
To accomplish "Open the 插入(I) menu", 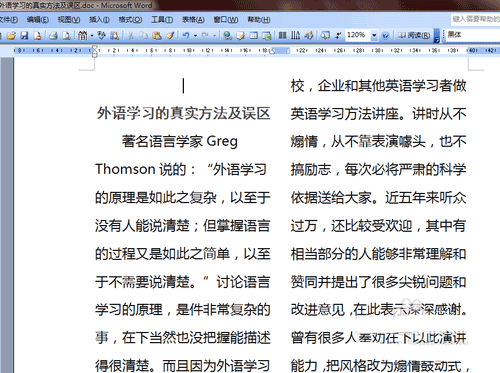I will (x=99, y=20).
